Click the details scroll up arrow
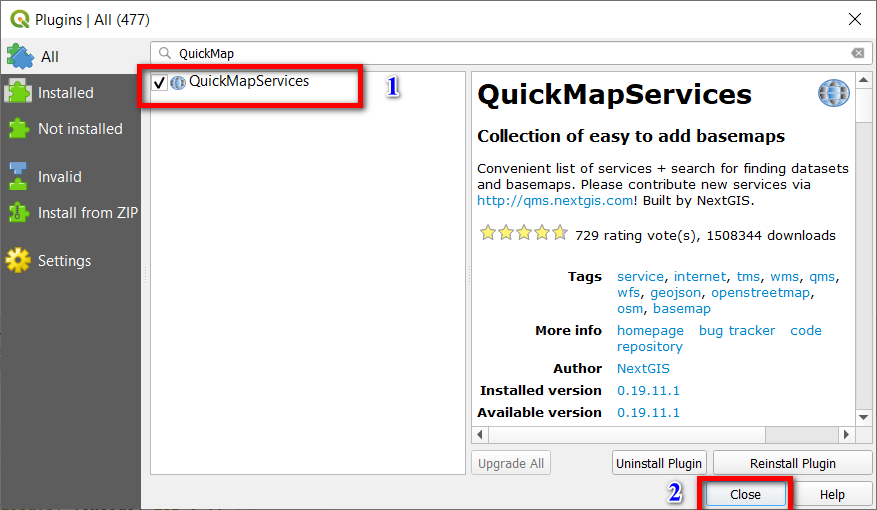Viewport: 877px width, 510px height. click(863, 80)
